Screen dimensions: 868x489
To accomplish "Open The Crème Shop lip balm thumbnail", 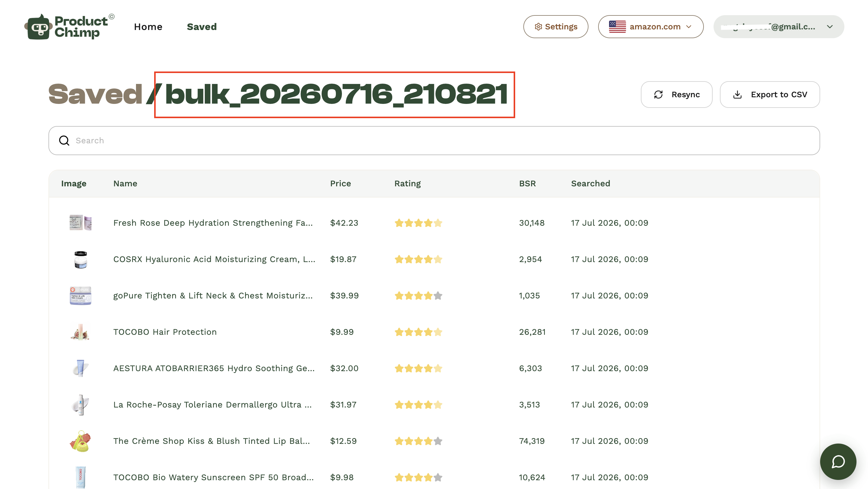I will [81, 441].
